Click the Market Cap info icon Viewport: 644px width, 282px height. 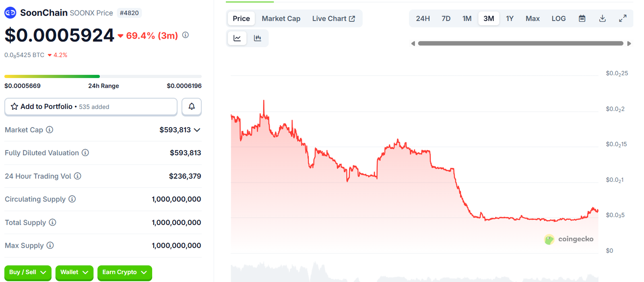[50, 130]
